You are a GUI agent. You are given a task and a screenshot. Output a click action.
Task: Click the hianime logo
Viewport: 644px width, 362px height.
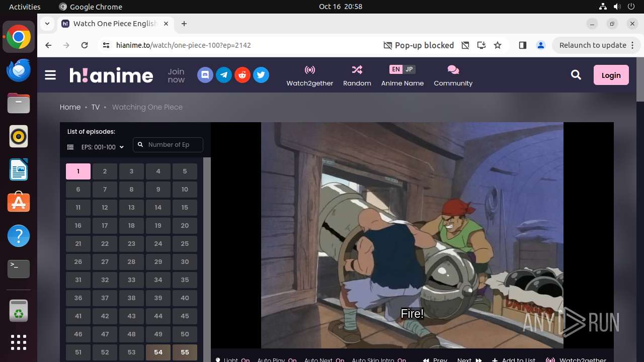pyautogui.click(x=111, y=75)
